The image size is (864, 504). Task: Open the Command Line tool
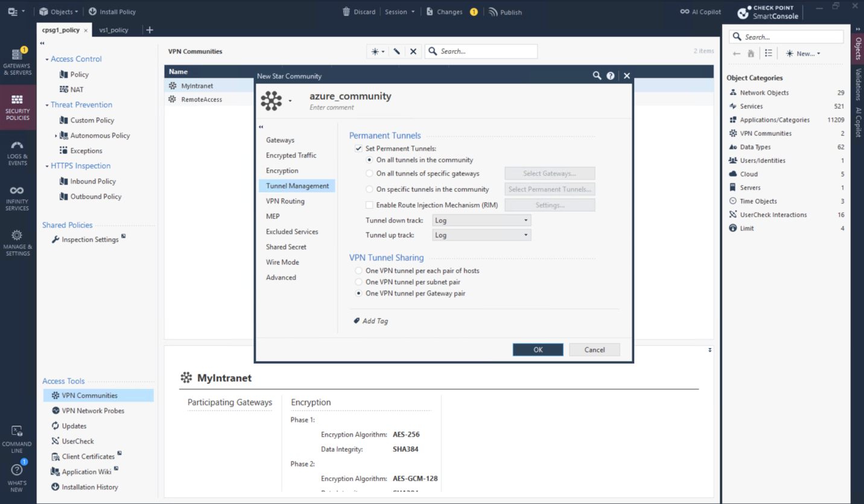(17, 439)
